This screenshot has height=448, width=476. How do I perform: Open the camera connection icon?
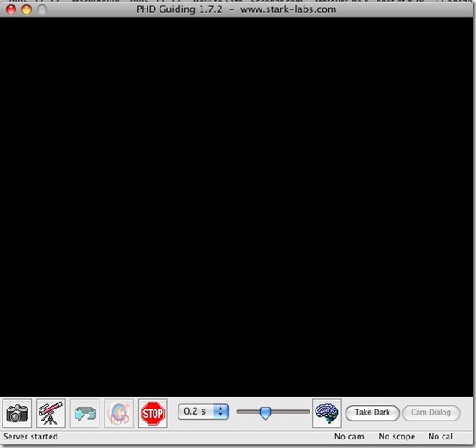(17, 413)
